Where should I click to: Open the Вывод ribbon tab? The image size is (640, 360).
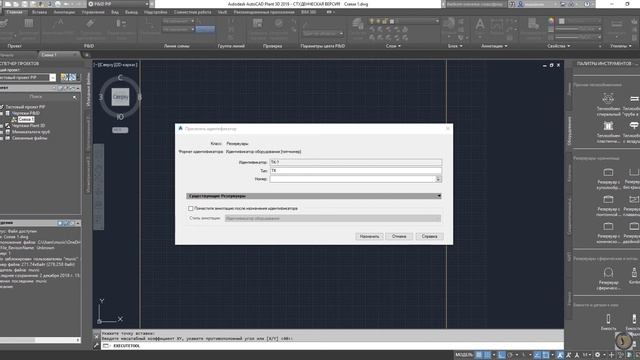(x=131, y=12)
